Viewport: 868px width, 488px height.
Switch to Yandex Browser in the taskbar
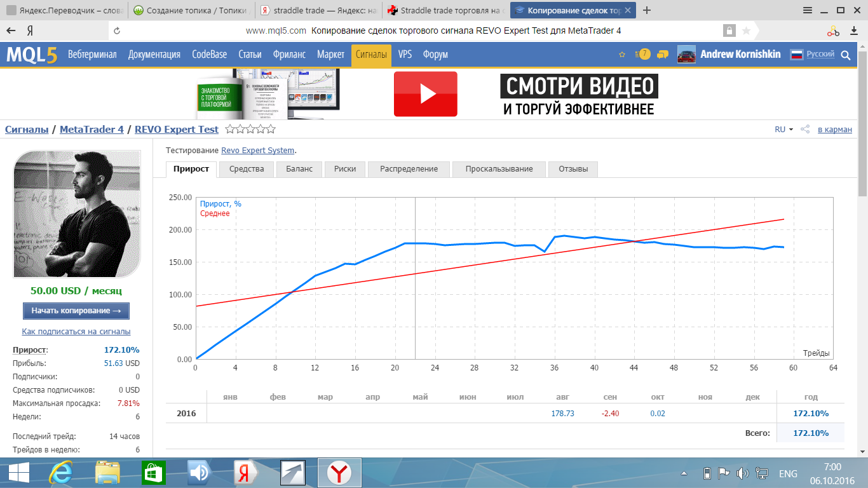click(x=340, y=473)
